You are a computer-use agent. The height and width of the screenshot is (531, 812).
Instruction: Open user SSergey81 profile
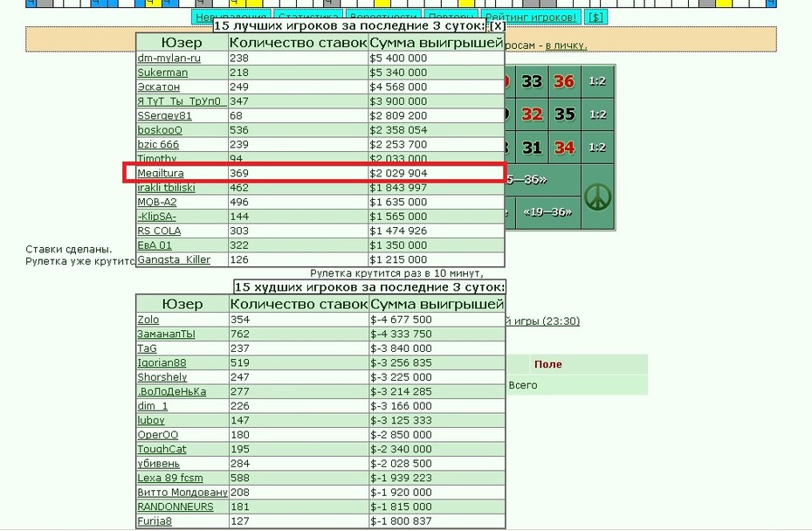164,115
